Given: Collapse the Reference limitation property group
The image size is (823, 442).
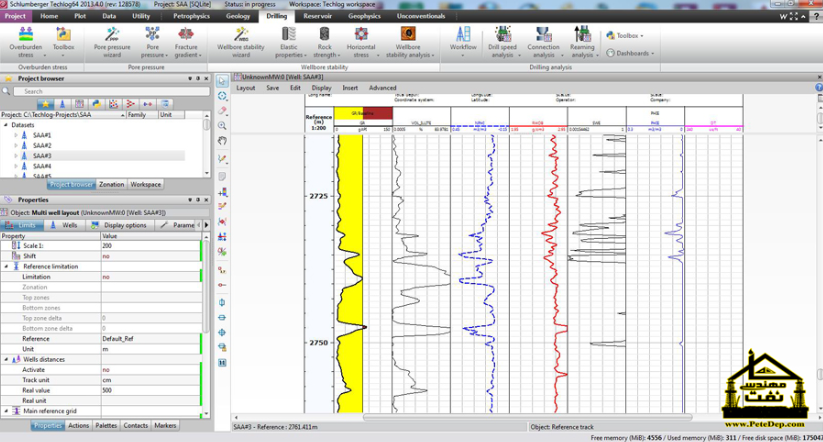Looking at the screenshot, I should (x=6, y=267).
